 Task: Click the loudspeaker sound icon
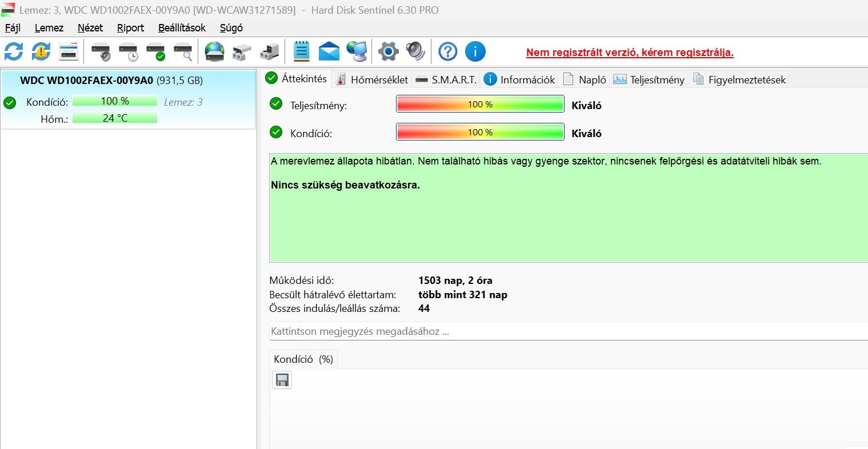pyautogui.click(x=415, y=51)
